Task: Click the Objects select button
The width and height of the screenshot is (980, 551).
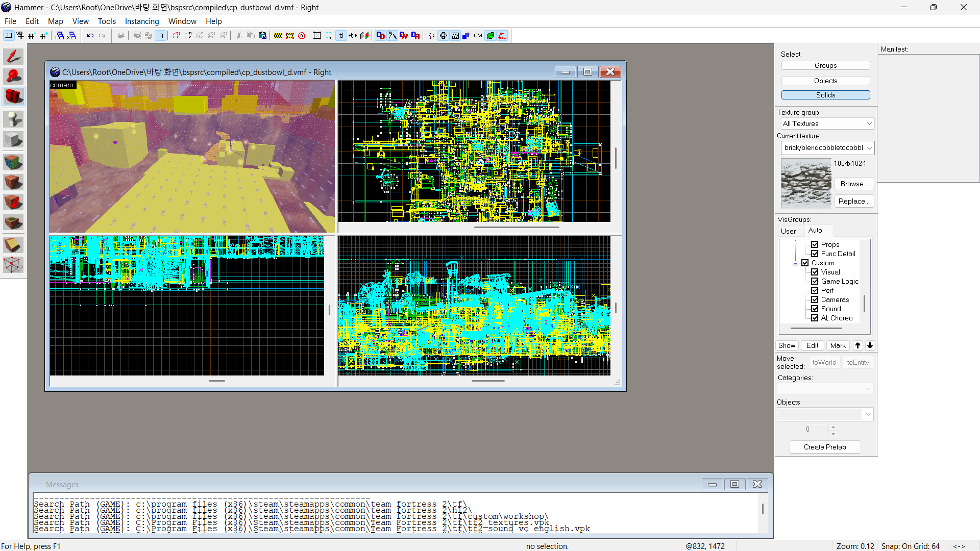Action: pyautogui.click(x=825, y=81)
